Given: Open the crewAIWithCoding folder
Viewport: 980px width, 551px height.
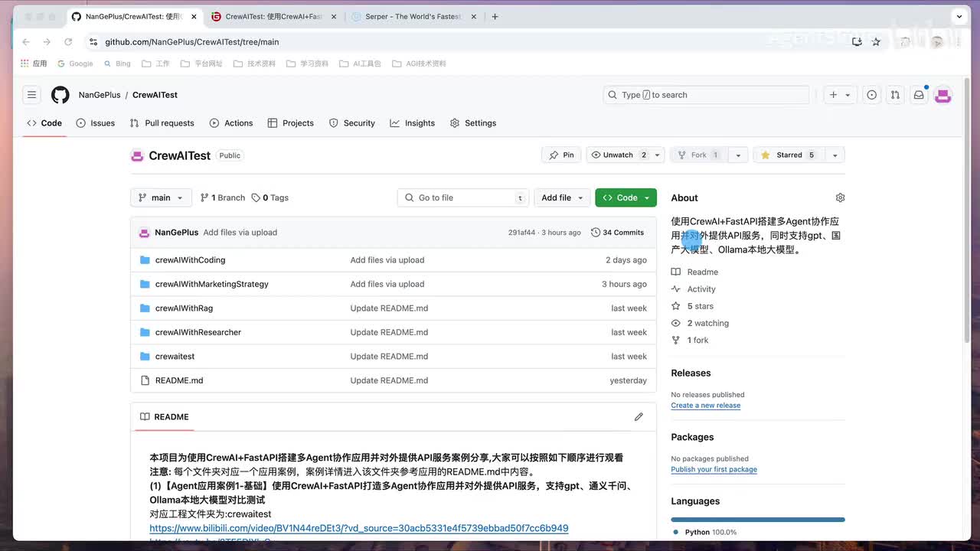Looking at the screenshot, I should click(x=190, y=260).
